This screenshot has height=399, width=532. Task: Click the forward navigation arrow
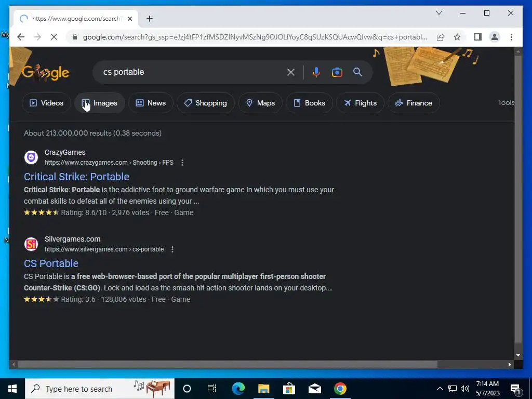click(x=37, y=37)
